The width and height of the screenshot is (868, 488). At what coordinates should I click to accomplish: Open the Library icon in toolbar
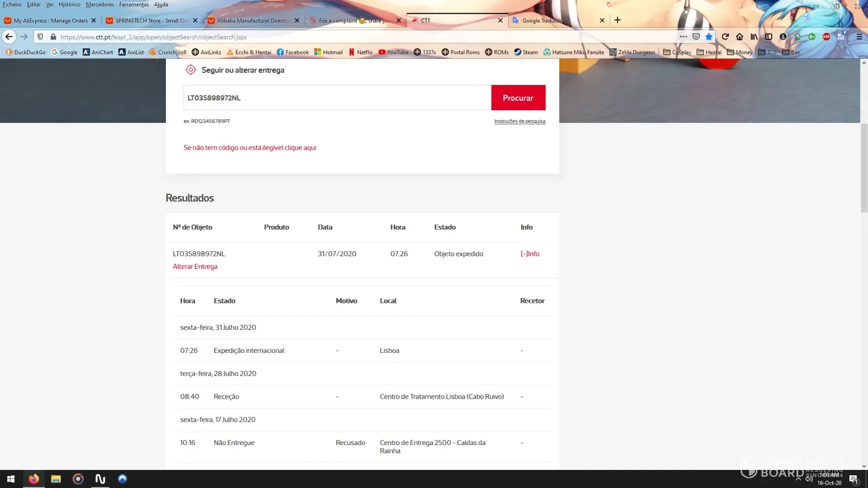point(754,37)
